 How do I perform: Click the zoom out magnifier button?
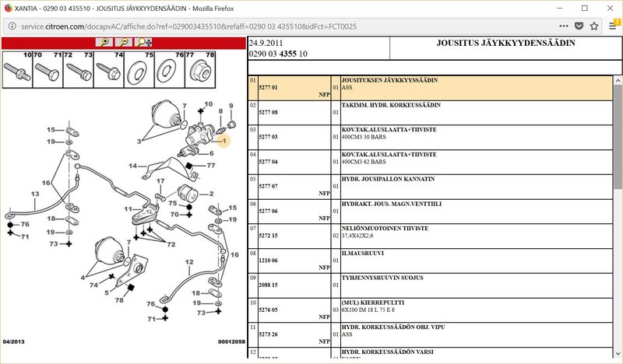pos(125,43)
